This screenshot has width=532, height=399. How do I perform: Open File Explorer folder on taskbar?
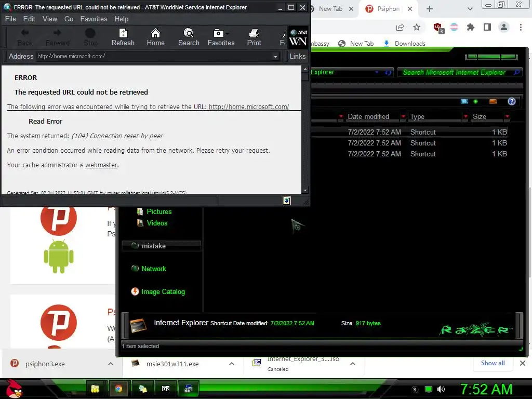tap(95, 389)
